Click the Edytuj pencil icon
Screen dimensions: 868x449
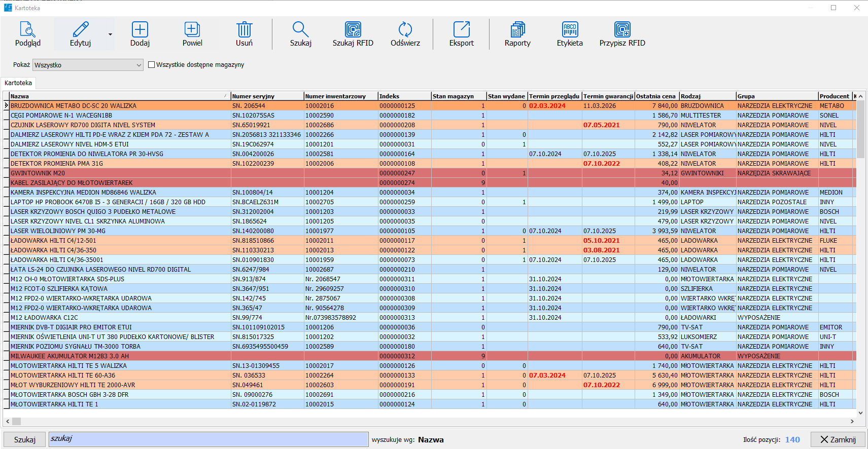[x=80, y=29]
